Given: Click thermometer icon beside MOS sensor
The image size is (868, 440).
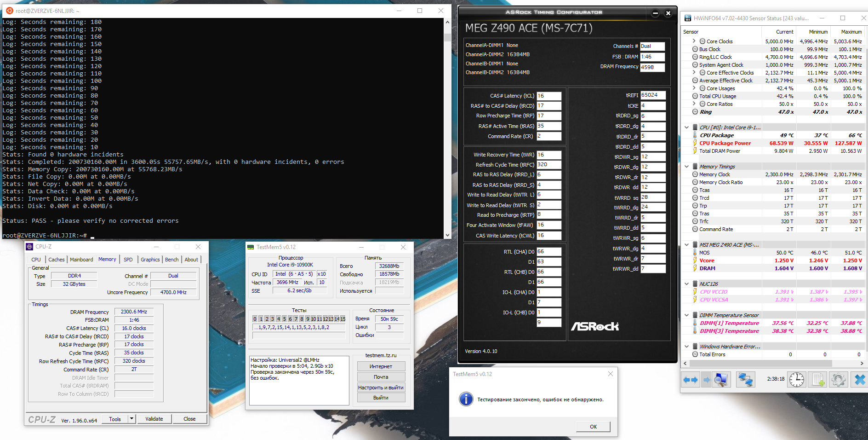Looking at the screenshot, I should click(695, 253).
